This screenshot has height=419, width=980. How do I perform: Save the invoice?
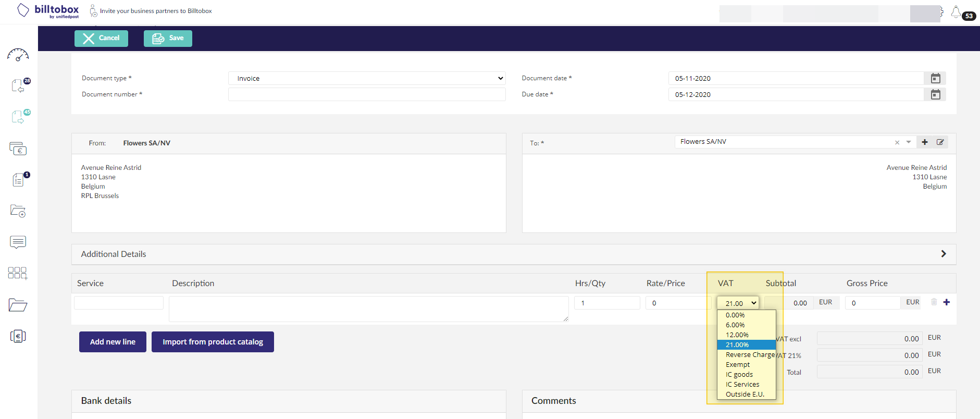click(168, 38)
